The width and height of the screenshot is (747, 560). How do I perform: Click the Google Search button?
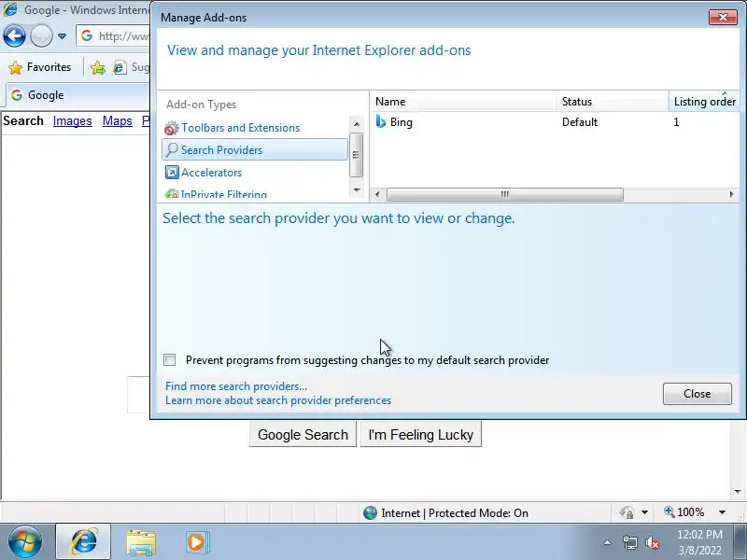pyautogui.click(x=303, y=434)
